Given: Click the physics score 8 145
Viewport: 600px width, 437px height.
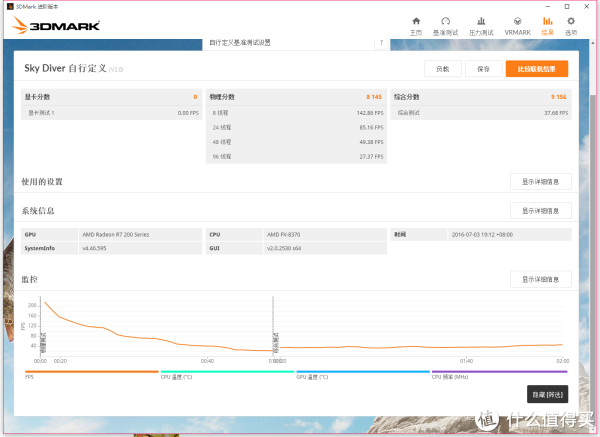Looking at the screenshot, I should (374, 97).
